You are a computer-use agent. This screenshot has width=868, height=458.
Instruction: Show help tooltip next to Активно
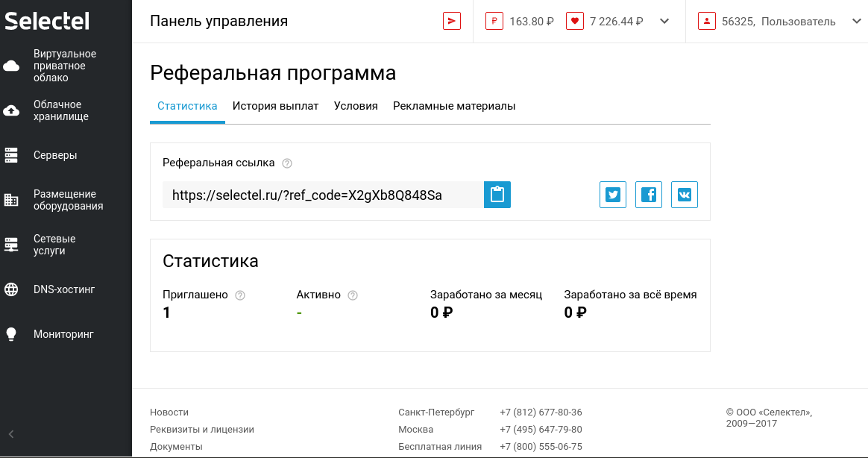[353, 295]
